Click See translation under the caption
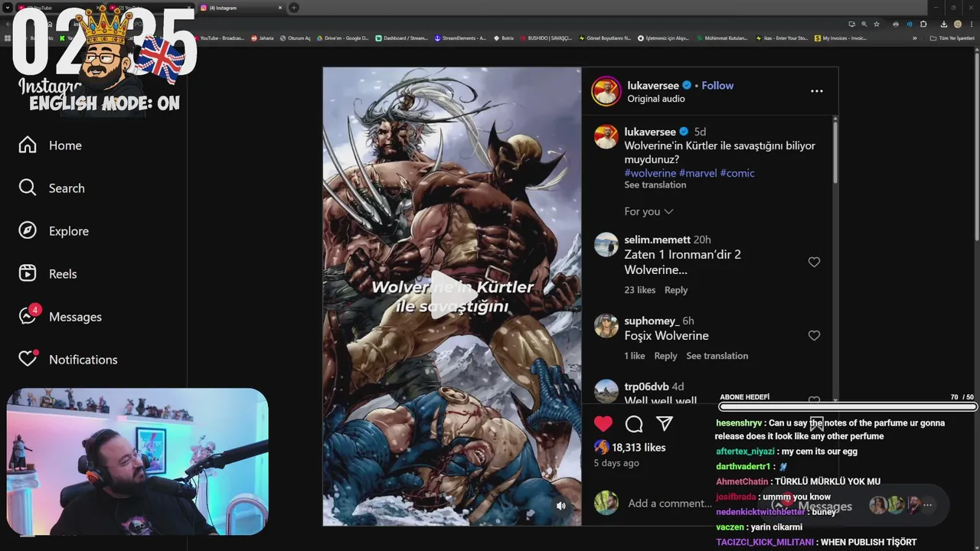Viewport: 980px width, 551px height. tap(655, 185)
